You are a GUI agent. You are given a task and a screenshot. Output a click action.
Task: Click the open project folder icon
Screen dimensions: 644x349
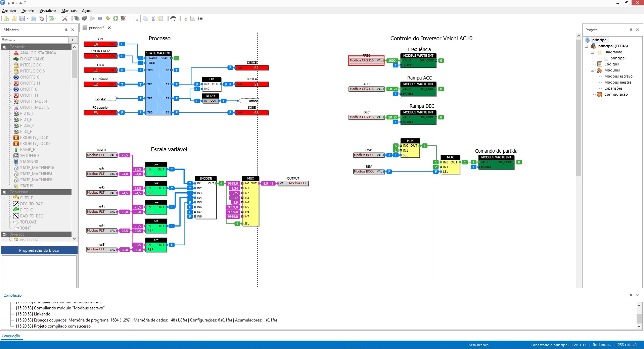(x=14, y=18)
